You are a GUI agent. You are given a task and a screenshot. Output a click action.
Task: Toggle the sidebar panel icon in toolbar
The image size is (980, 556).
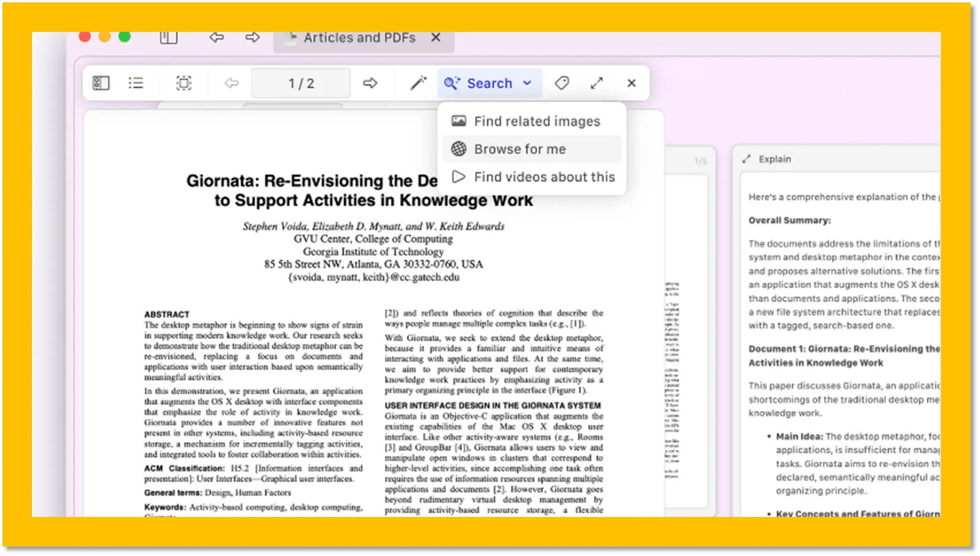point(101,83)
